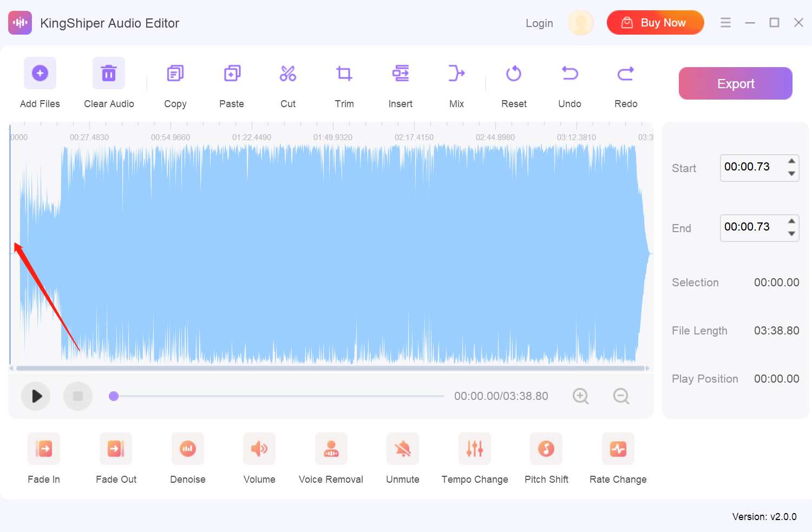
Task: Click timeline marker 00:27.4830
Action: coord(89,137)
